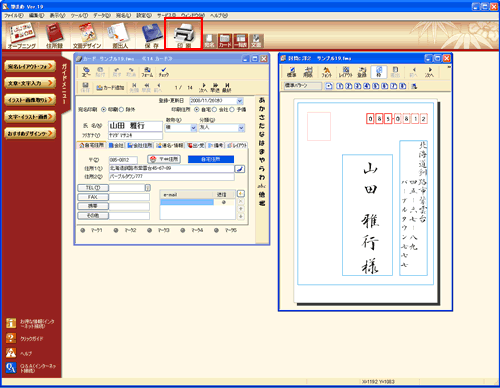This screenshot has width=500, height=388.
Task: Open the 分類 category dropdown
Action: tap(241, 128)
